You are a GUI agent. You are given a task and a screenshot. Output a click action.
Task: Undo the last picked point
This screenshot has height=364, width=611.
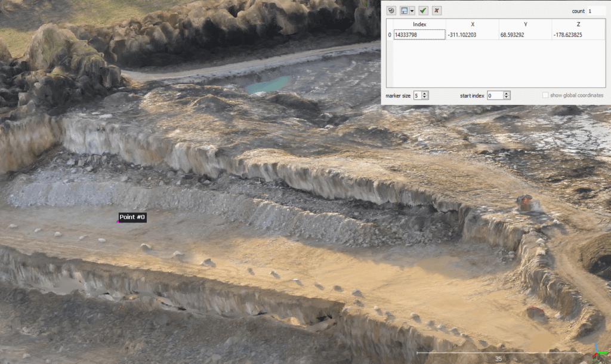pos(391,10)
